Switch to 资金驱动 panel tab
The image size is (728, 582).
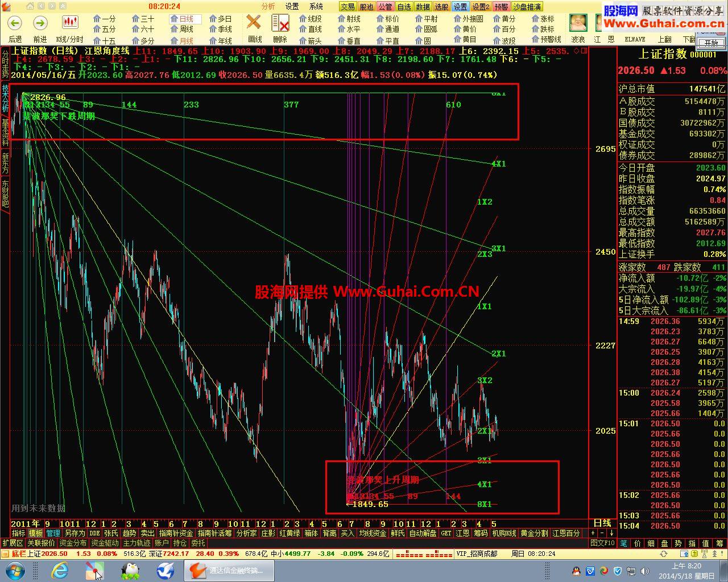(105, 543)
